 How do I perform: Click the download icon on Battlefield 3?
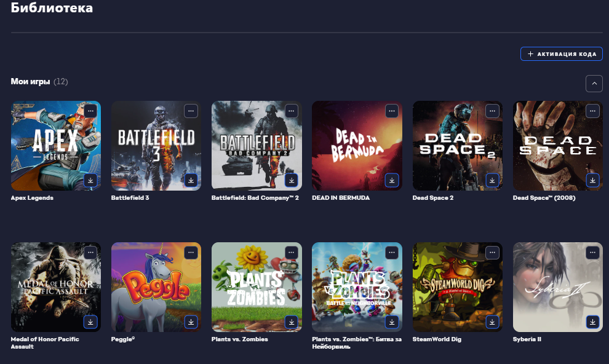[x=191, y=180]
